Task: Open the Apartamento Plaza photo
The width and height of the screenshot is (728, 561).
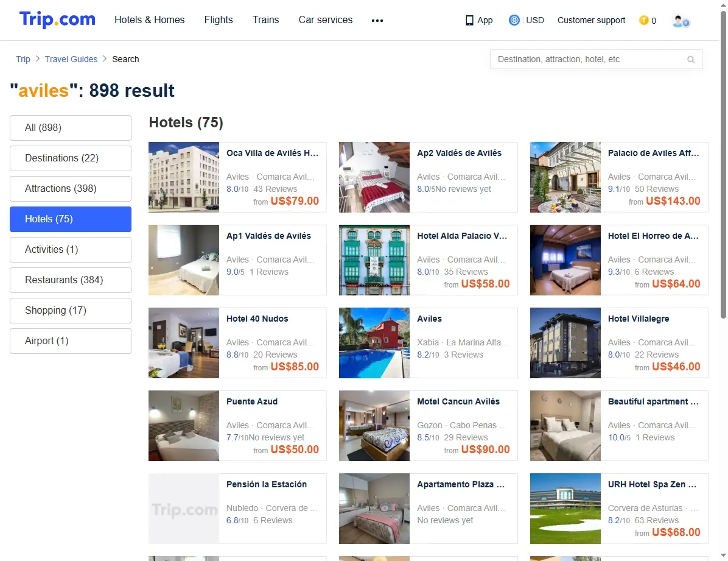Action: point(374,509)
